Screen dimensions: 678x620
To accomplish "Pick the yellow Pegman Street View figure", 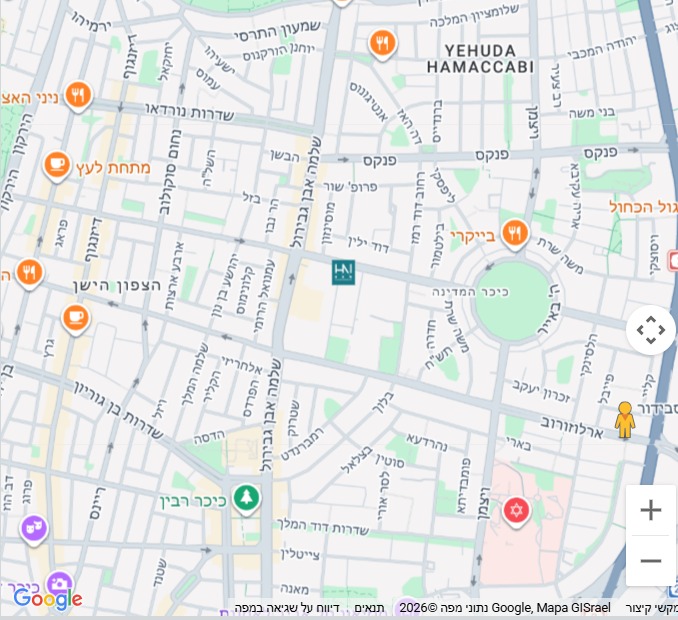I will coord(625,420).
